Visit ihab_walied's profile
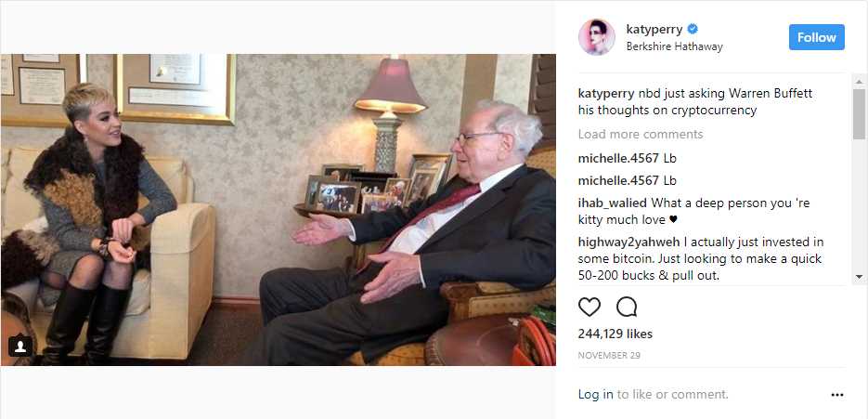This screenshot has height=419, width=868. click(x=613, y=203)
